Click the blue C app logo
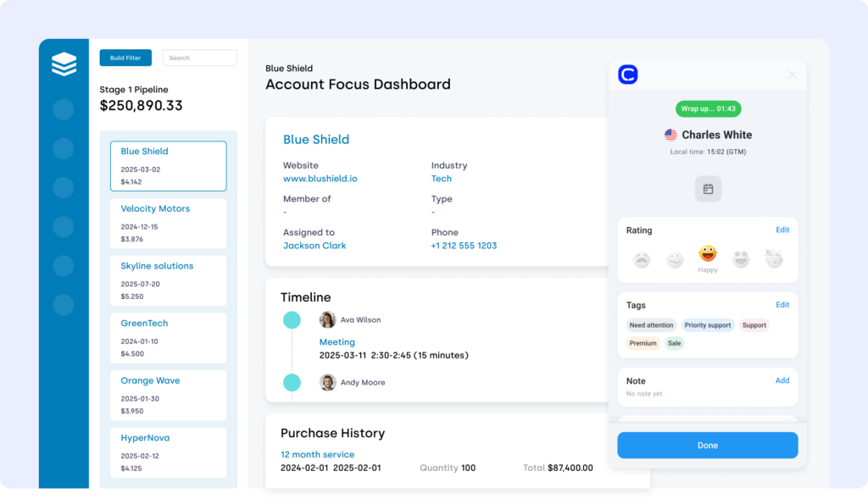 click(x=628, y=75)
